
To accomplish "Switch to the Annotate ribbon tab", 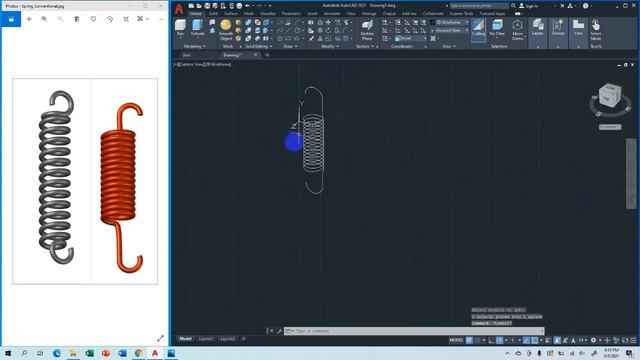I will pyautogui.click(x=332, y=13).
